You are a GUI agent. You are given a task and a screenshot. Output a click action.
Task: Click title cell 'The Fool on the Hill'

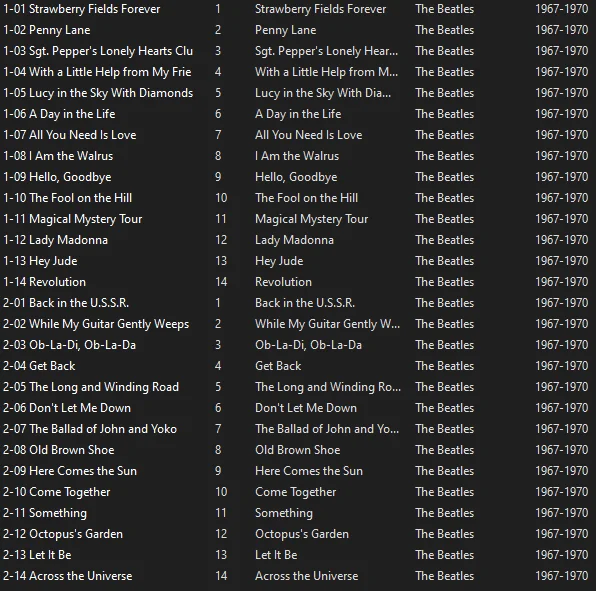click(x=306, y=198)
